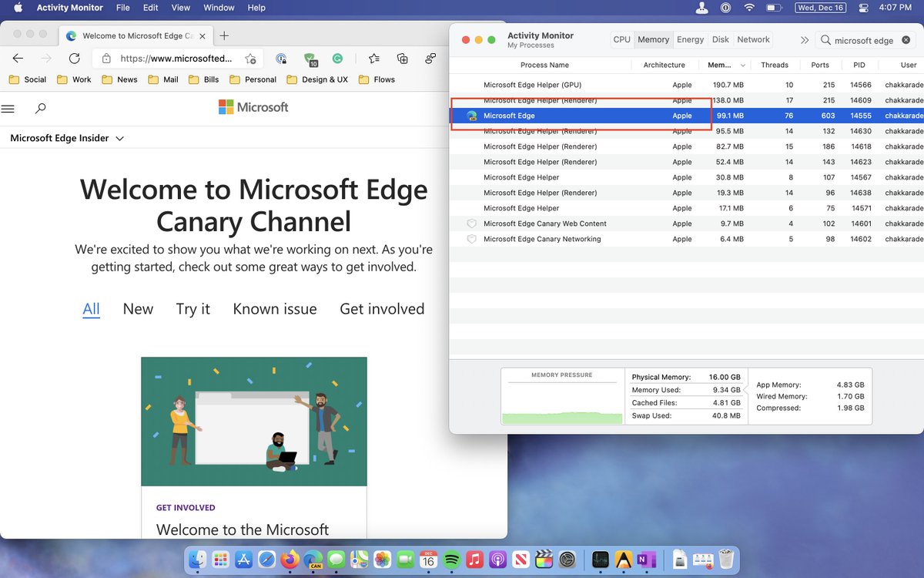This screenshot has width=924, height=578.
Task: Select the renderer process with PID 14638
Action: click(x=686, y=193)
